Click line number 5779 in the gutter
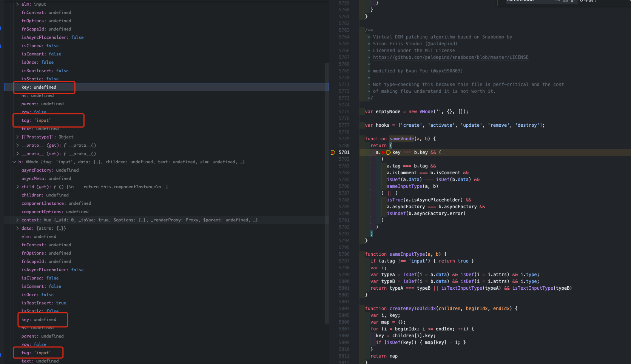The height and width of the screenshot is (364, 631). coord(344,139)
